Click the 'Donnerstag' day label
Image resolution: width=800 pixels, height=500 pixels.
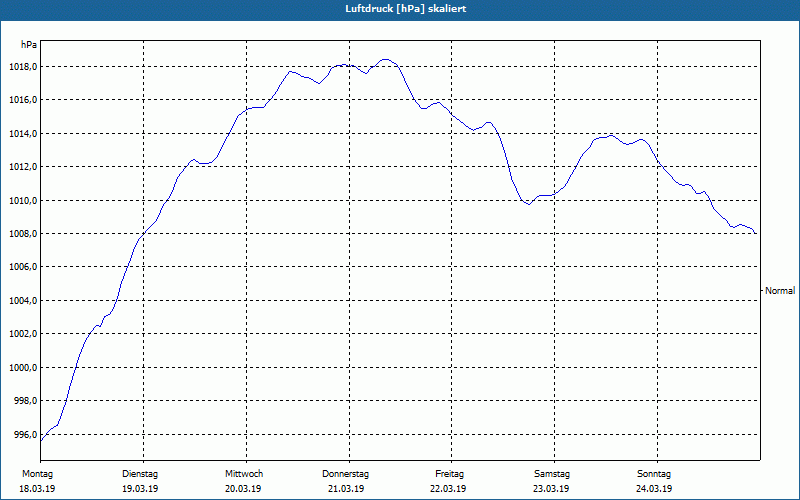coord(345,474)
